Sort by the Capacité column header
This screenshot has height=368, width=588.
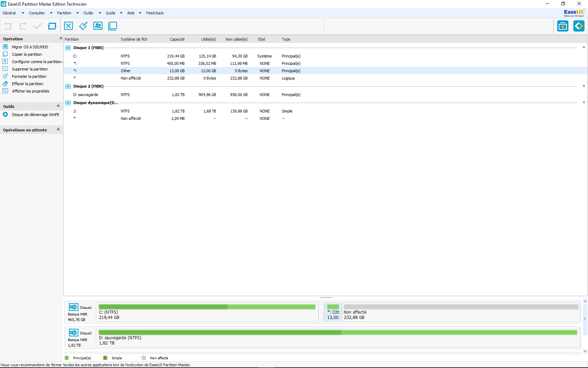(x=170, y=39)
